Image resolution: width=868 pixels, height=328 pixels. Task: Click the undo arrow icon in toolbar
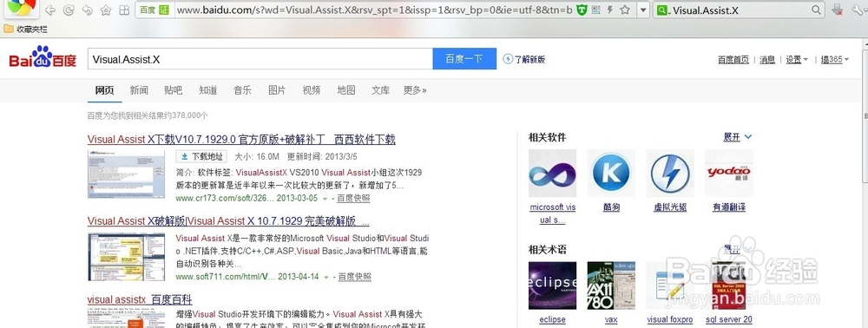[x=87, y=10]
